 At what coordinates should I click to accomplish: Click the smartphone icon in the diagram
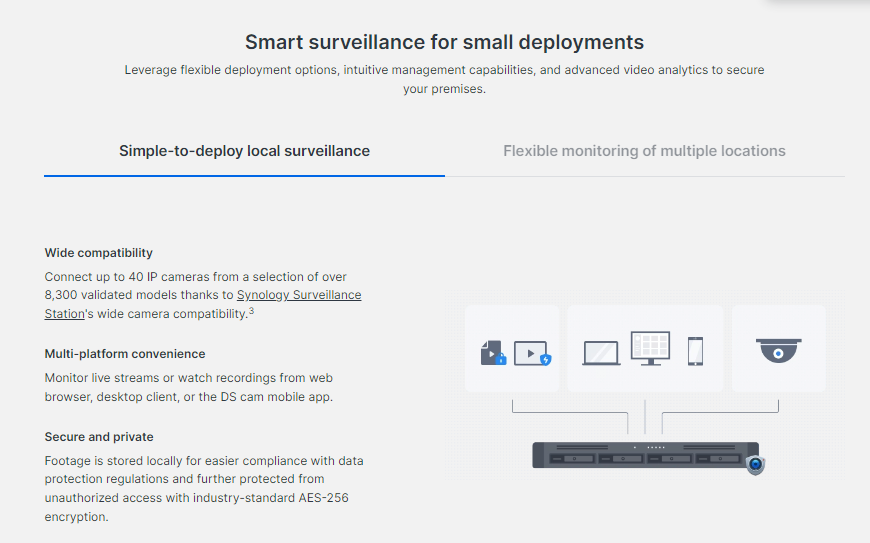[695, 351]
